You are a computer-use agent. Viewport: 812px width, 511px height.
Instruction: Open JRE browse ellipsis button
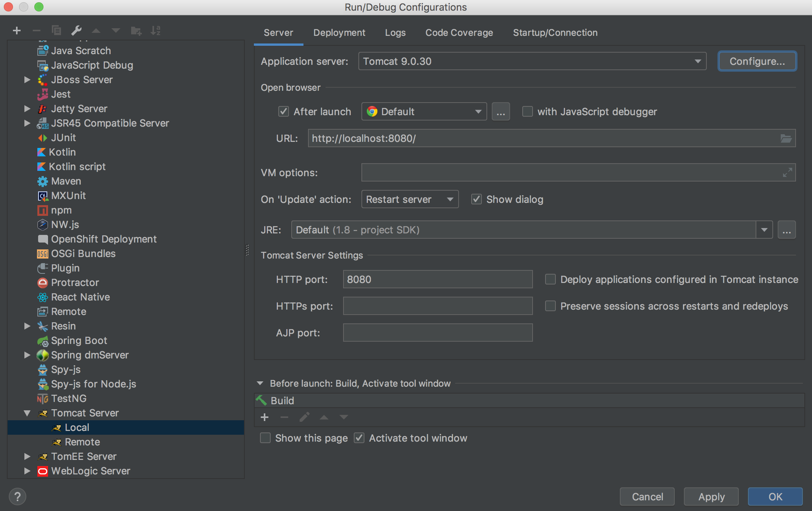(786, 230)
